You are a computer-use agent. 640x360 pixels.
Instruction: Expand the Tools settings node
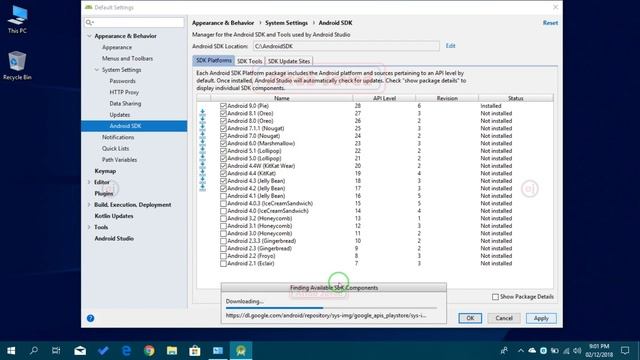pyautogui.click(x=89, y=227)
